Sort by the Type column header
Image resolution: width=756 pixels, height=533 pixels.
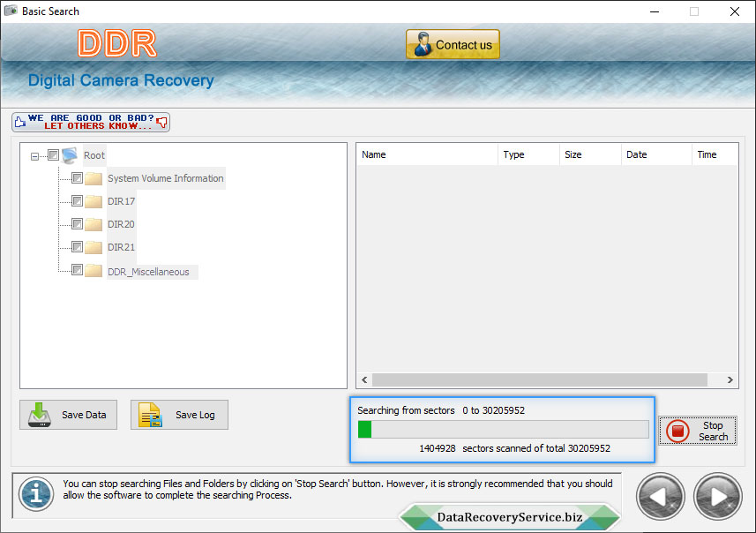click(528, 154)
